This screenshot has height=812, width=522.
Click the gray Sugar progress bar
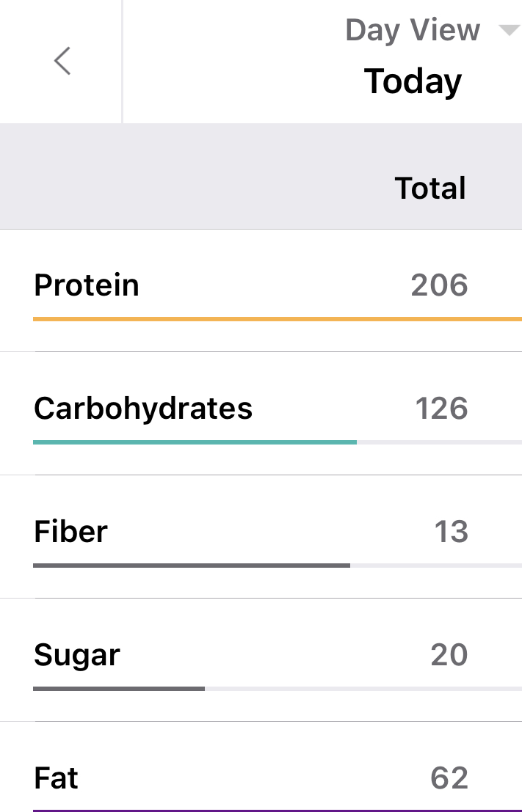pos(119,689)
